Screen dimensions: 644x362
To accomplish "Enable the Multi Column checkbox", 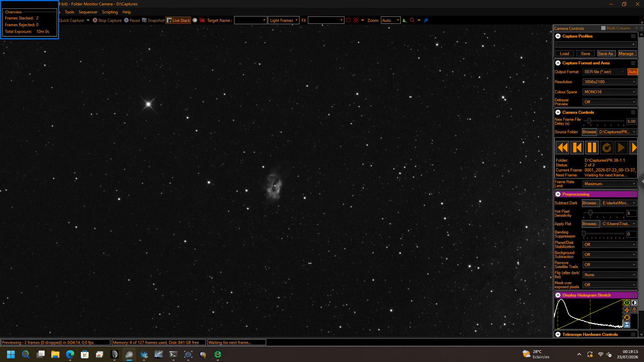I will coord(603,28).
